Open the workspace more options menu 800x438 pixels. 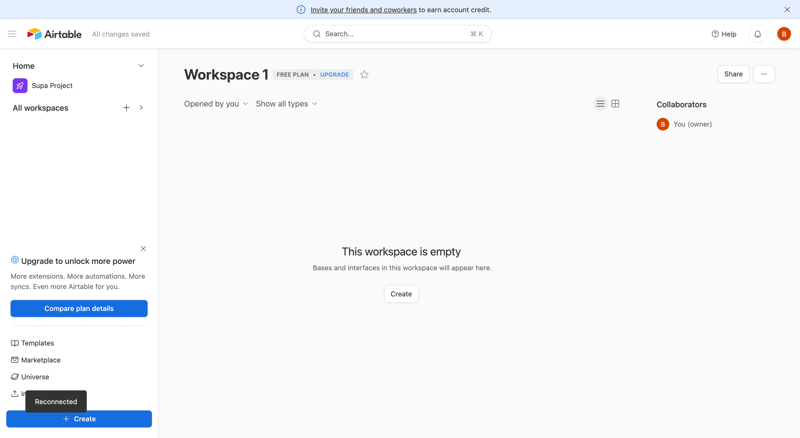764,74
